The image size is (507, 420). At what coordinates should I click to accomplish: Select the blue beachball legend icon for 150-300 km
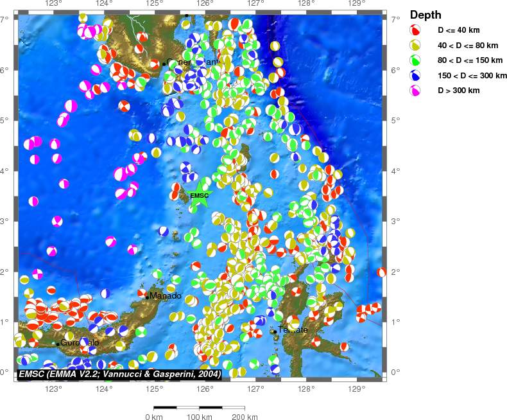point(416,75)
